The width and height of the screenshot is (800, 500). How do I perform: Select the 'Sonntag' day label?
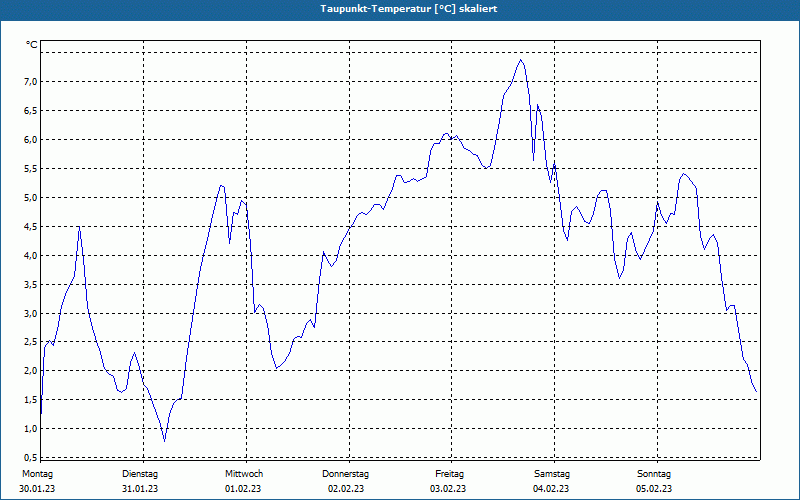654,474
